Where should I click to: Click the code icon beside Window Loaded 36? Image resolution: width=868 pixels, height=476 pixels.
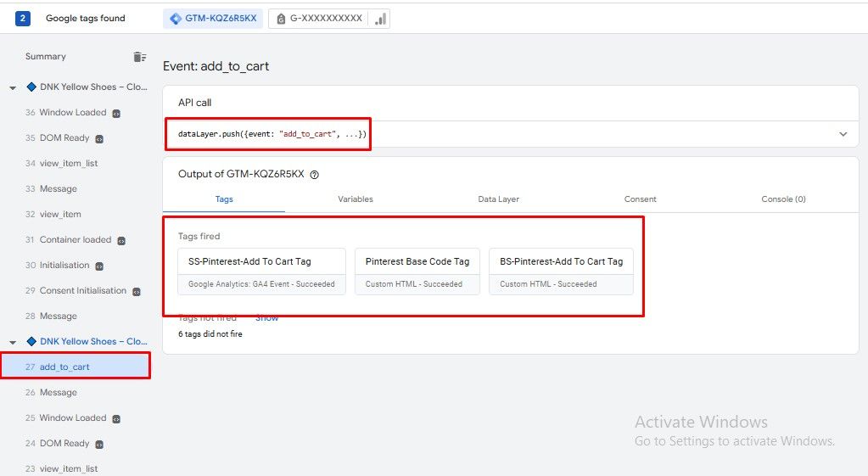point(116,113)
